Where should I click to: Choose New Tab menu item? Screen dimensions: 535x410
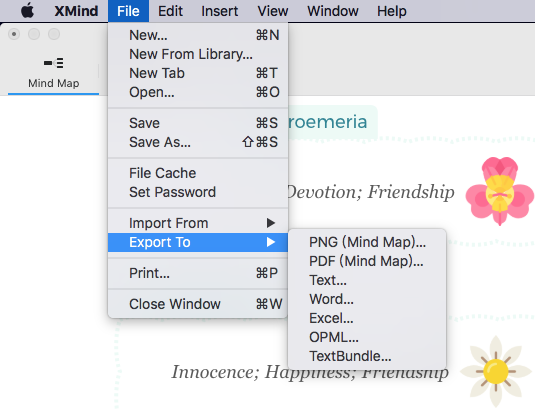(x=198, y=73)
